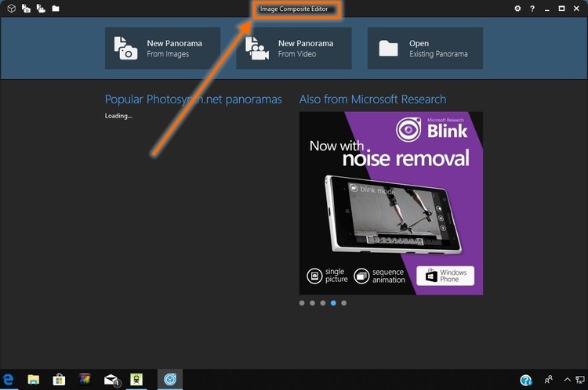Click the Loading... status text

point(118,116)
